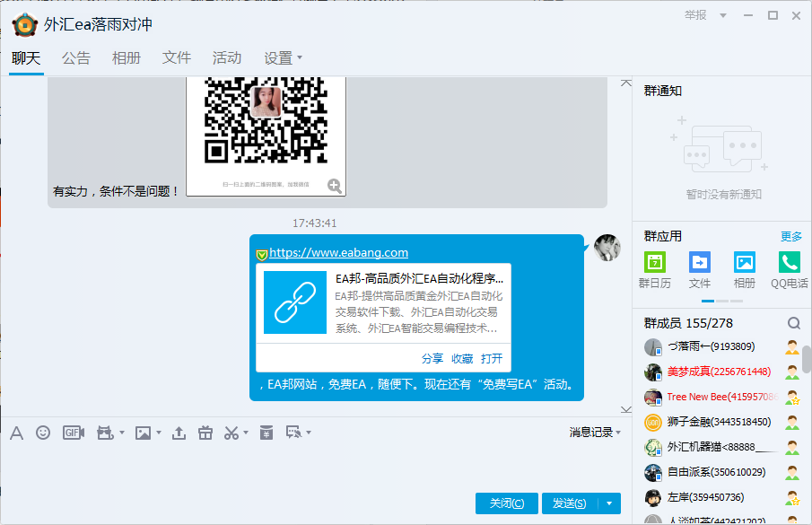This screenshot has height=525, width=812.
Task: Click 打开 on the link card
Action: click(x=492, y=358)
